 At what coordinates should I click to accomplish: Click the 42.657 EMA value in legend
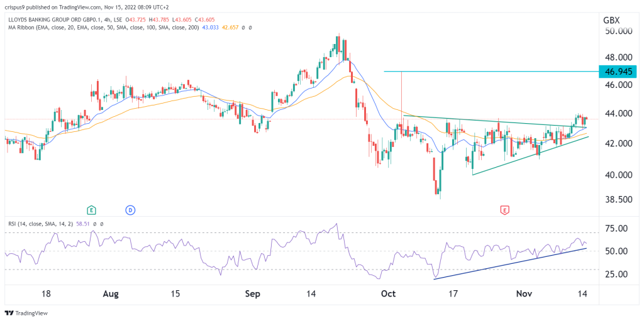(230, 28)
